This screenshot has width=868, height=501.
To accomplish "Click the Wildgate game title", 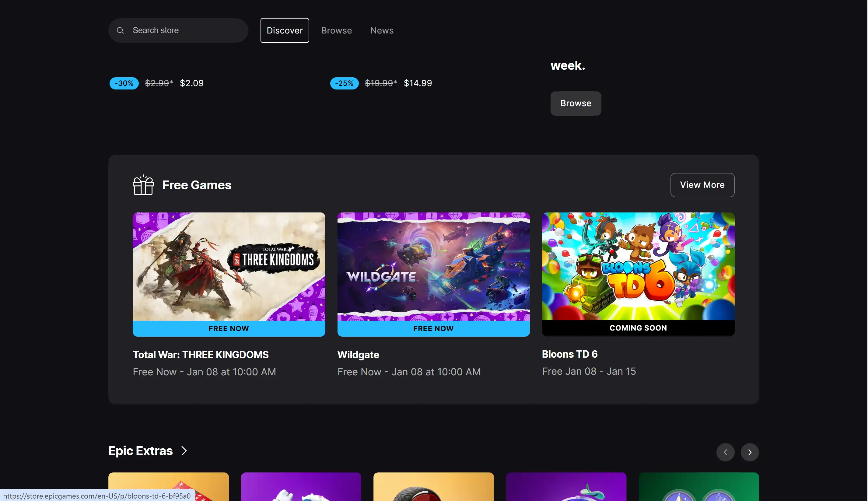I will [358, 354].
